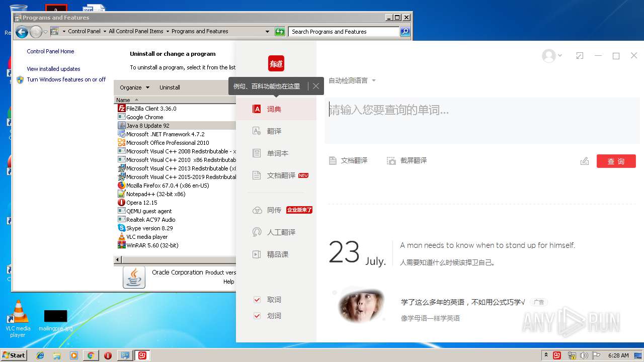644x362 pixels.
Task: Open the user avatar account menu
Action: coord(551,56)
